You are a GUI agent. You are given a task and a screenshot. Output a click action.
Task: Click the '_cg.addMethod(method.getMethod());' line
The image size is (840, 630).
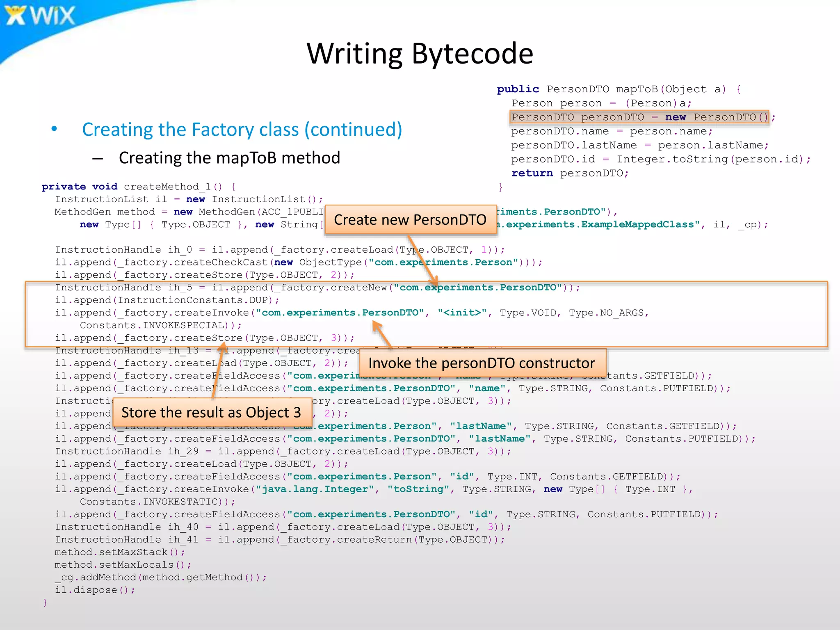click(x=160, y=577)
